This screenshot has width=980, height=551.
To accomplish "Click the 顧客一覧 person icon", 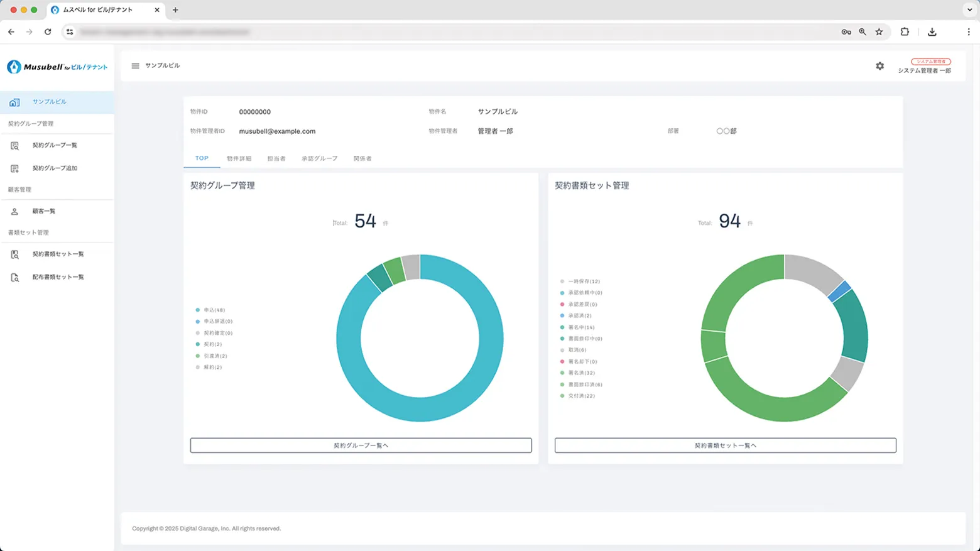I will [15, 212].
